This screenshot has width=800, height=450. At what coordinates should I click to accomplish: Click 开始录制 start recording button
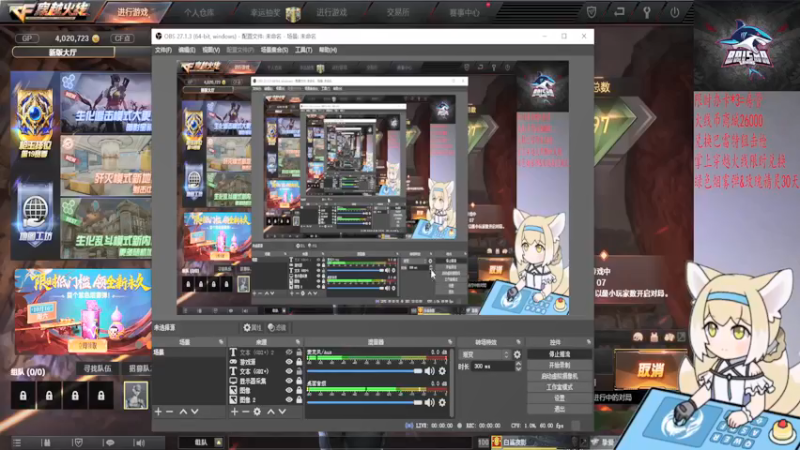pos(560,365)
